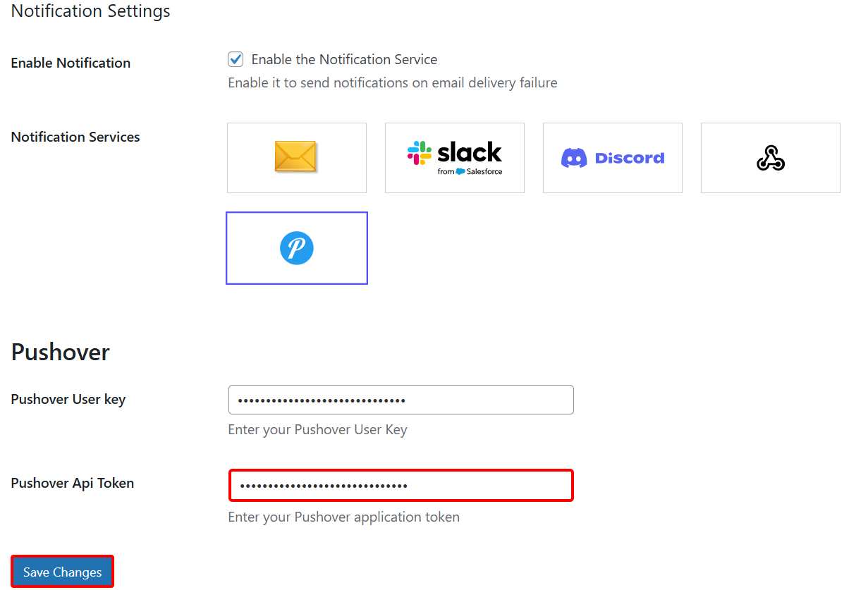Click the 'from Salesforce' text under Slack
This screenshot has height=590, width=868.
[x=470, y=171]
